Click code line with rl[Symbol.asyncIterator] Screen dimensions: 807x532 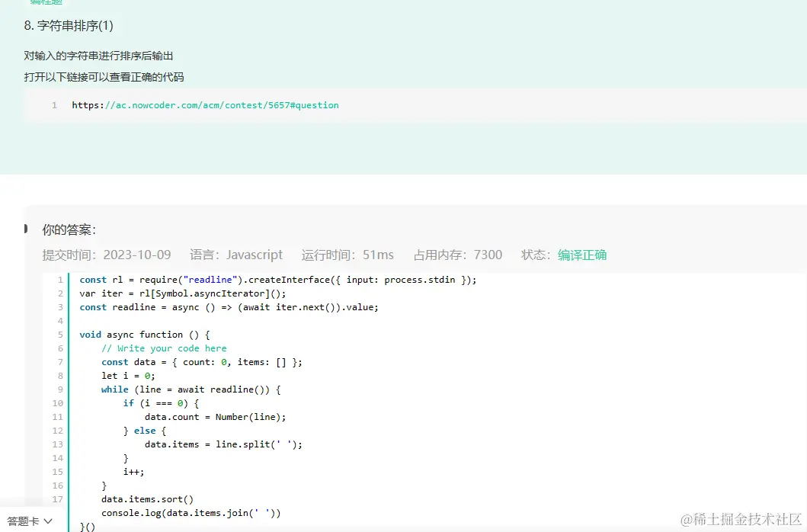(x=182, y=293)
